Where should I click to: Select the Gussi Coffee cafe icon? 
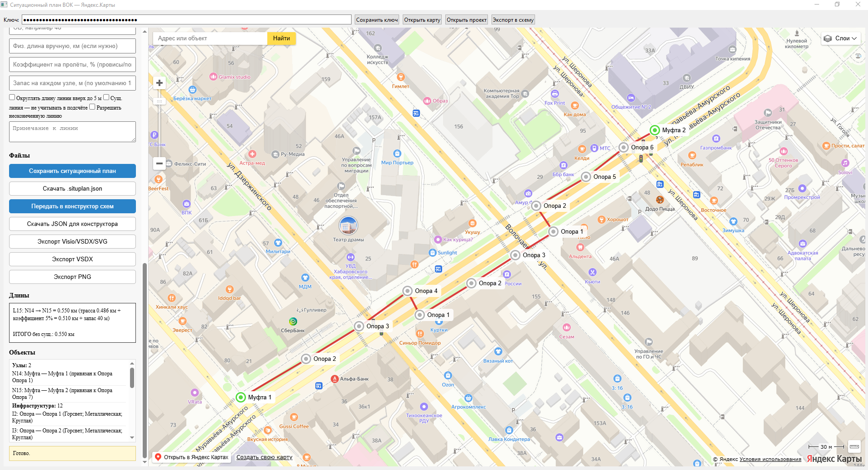pyautogui.click(x=294, y=417)
